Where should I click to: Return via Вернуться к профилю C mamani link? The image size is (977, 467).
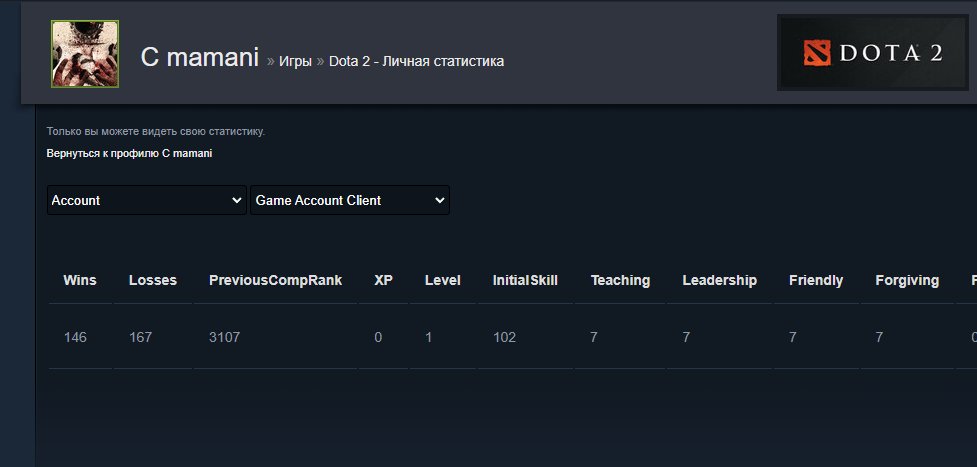129,153
